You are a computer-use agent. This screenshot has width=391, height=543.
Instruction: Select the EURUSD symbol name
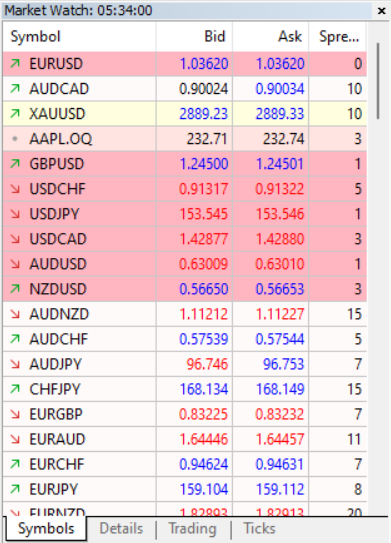[x=56, y=64]
